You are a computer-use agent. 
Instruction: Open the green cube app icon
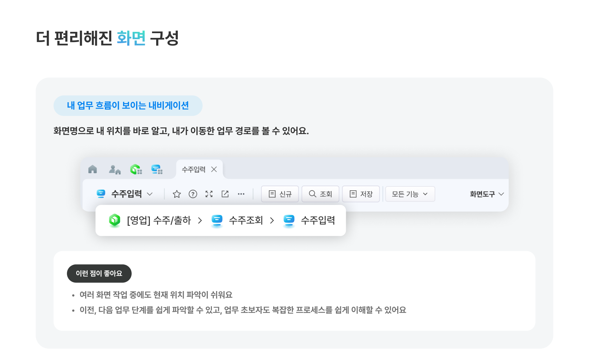135,170
